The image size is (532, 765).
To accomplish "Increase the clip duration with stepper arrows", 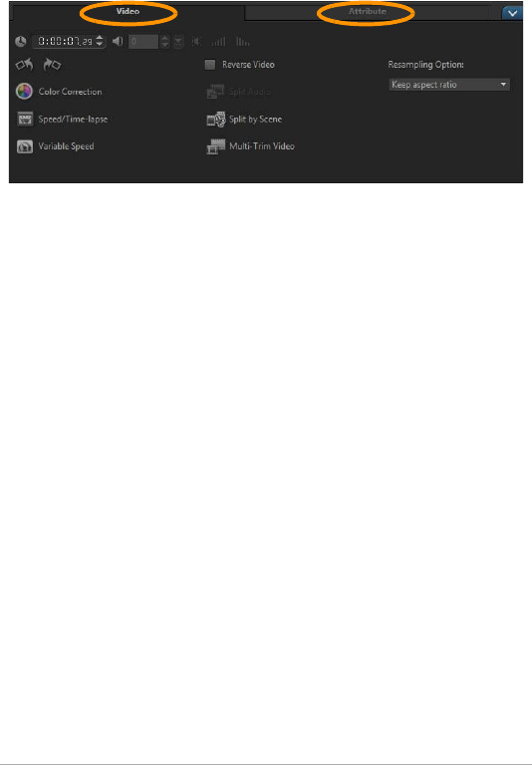I will pos(100,39).
